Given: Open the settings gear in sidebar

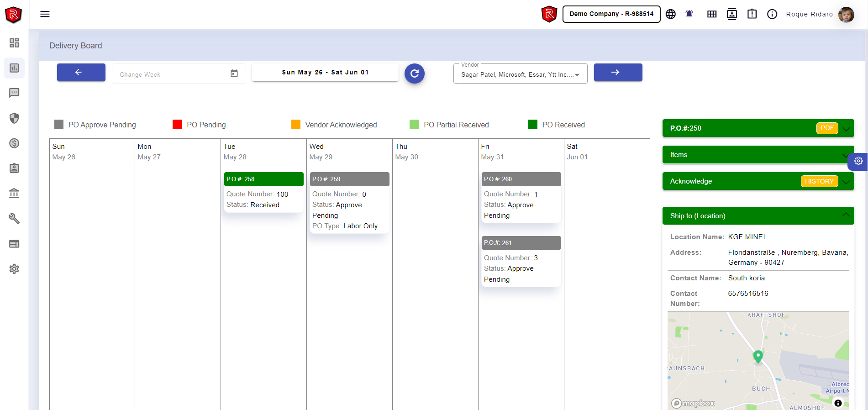Looking at the screenshot, I should point(14,269).
